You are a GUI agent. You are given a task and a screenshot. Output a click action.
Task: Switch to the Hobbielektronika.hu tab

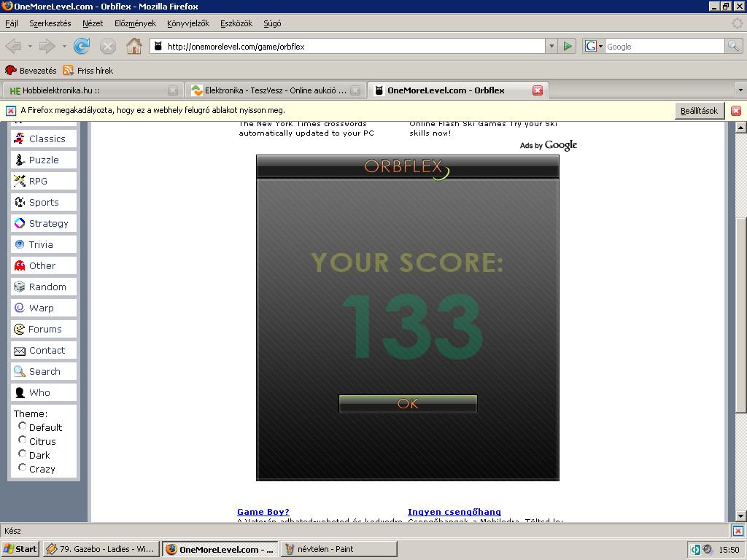(91, 90)
